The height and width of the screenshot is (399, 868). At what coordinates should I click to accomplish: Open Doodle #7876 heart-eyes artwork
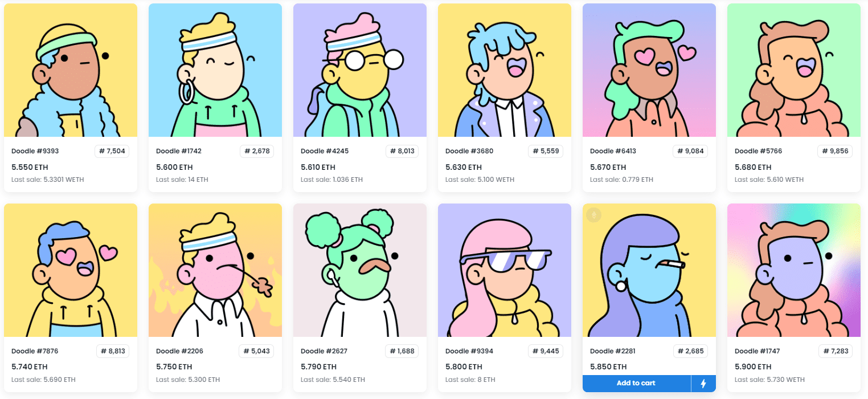point(71,270)
